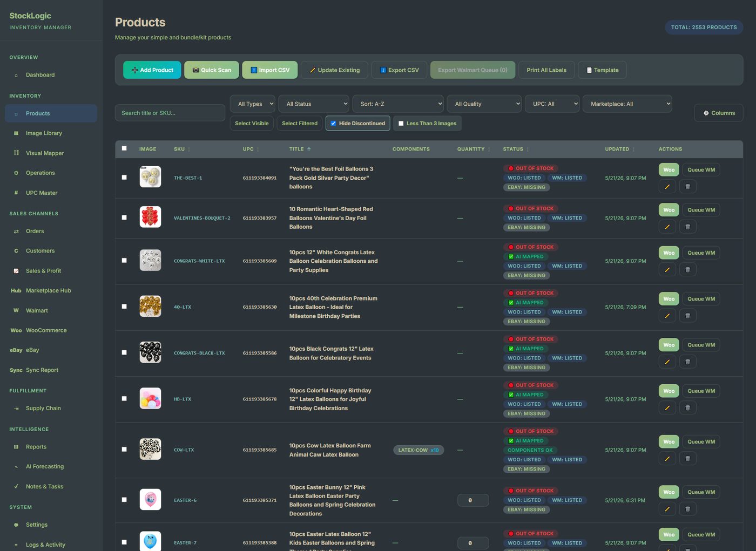The width and height of the screenshot is (756, 551).
Task: Open the All Types dropdown
Action: [253, 104]
